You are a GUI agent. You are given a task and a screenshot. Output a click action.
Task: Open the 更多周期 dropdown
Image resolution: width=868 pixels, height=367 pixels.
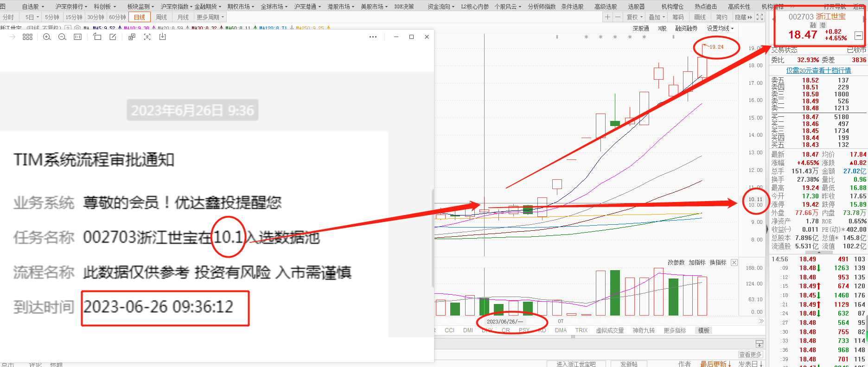[x=210, y=17]
